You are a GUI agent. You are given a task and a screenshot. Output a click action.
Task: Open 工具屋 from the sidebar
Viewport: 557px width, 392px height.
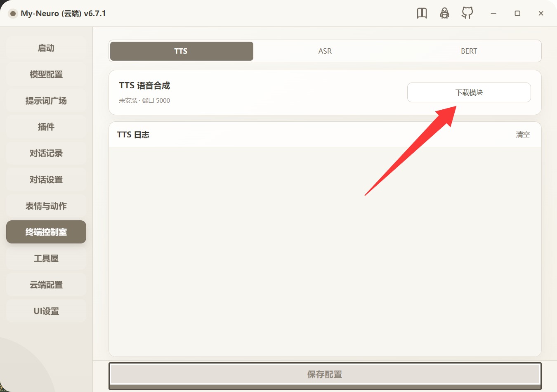(x=46, y=258)
